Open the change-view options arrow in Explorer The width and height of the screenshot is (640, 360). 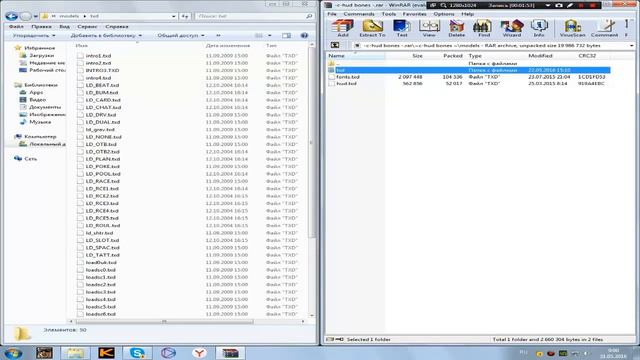(269, 36)
